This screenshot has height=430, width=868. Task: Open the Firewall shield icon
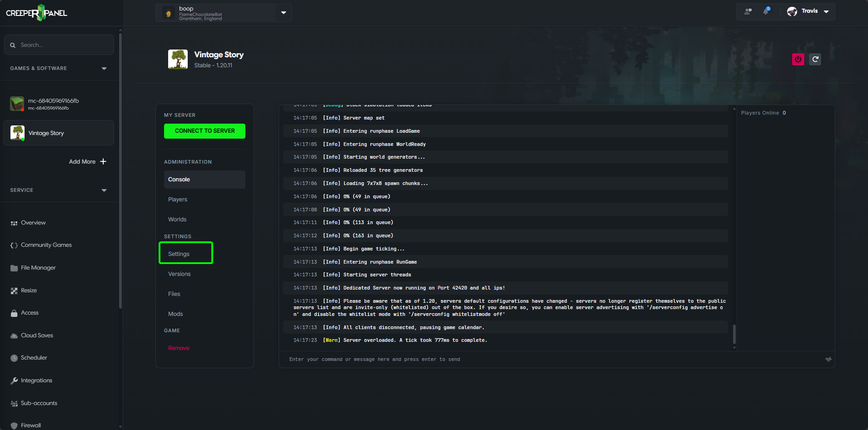pyautogui.click(x=14, y=426)
